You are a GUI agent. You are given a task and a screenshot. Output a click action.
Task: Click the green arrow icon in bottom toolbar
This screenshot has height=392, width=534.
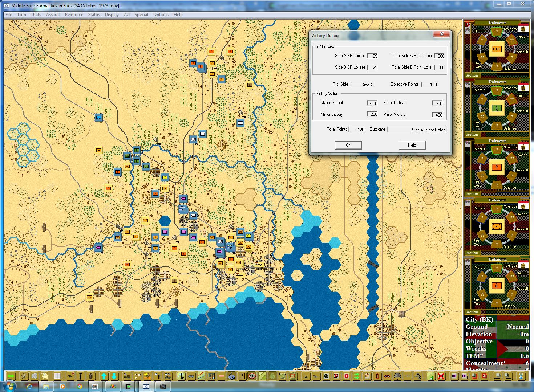click(x=11, y=376)
